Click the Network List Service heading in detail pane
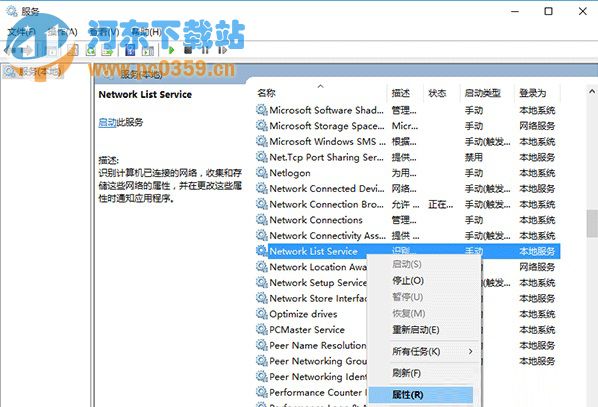Image resolution: width=598 pixels, height=407 pixels. [x=145, y=94]
